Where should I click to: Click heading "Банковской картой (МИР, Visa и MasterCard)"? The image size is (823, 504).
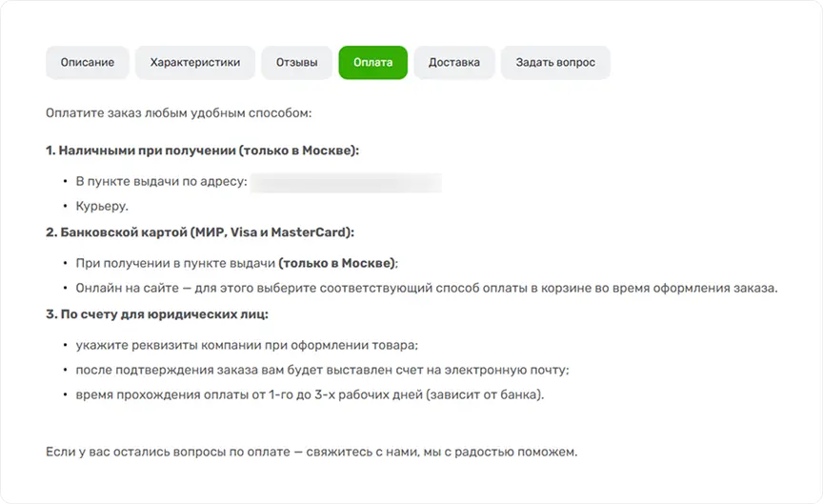[200, 232]
